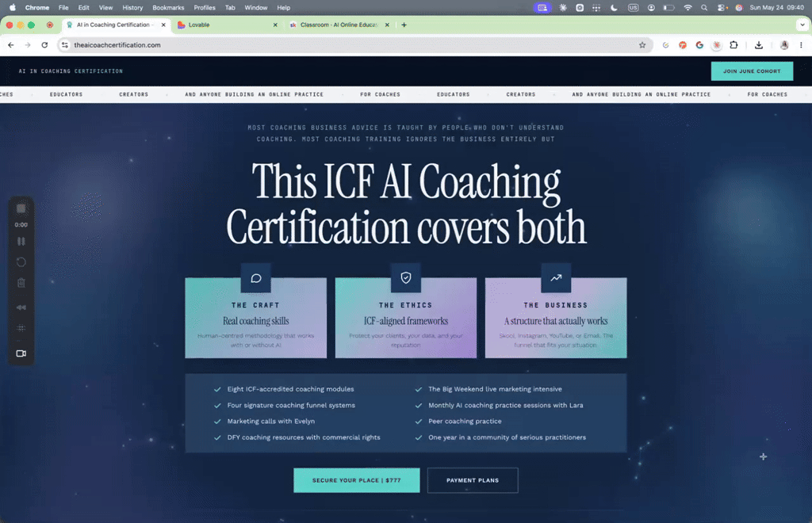This screenshot has width=812, height=523.
Task: Switch to the Lovable tab
Action: [226, 25]
